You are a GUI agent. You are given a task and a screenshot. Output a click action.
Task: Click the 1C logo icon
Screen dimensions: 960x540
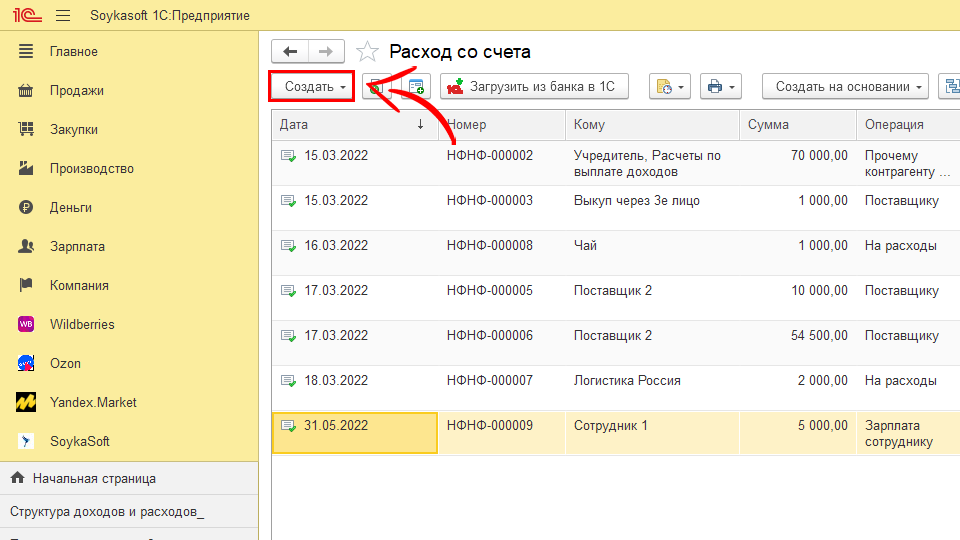[25, 16]
